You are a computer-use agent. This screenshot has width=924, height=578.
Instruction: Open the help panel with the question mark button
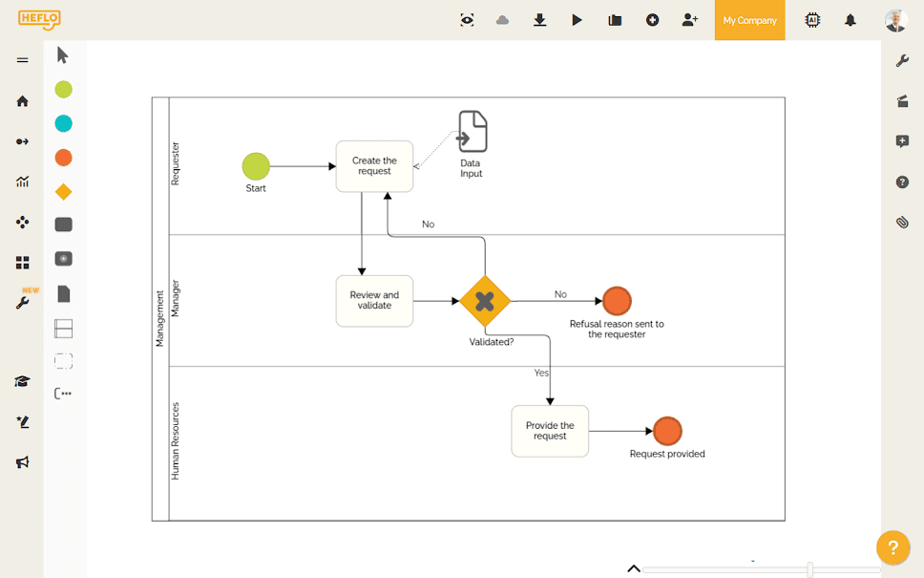coord(892,547)
